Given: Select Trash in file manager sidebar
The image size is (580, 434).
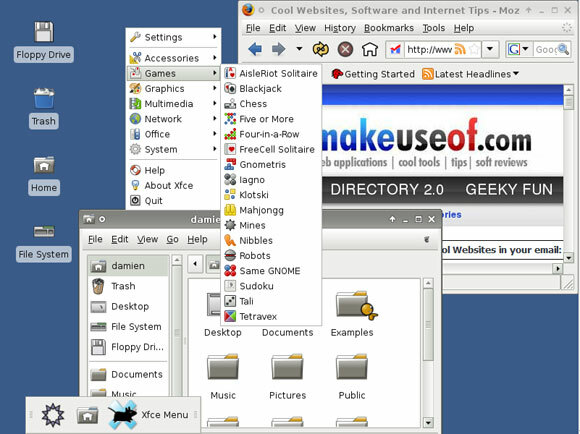Looking at the screenshot, I should (128, 286).
